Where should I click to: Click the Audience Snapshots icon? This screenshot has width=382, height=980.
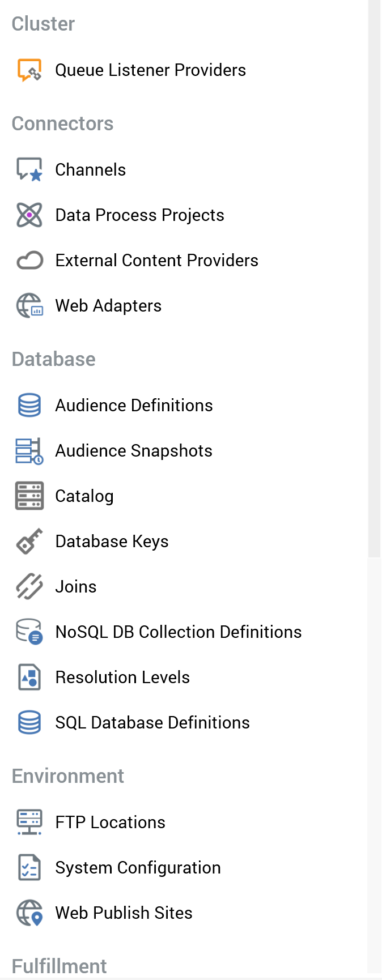pos(29,451)
